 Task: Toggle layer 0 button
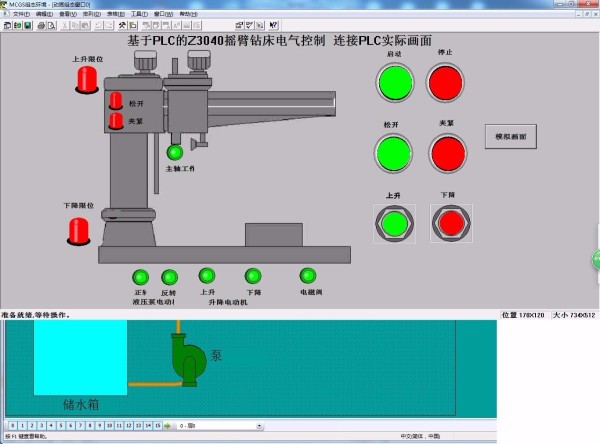(13, 426)
